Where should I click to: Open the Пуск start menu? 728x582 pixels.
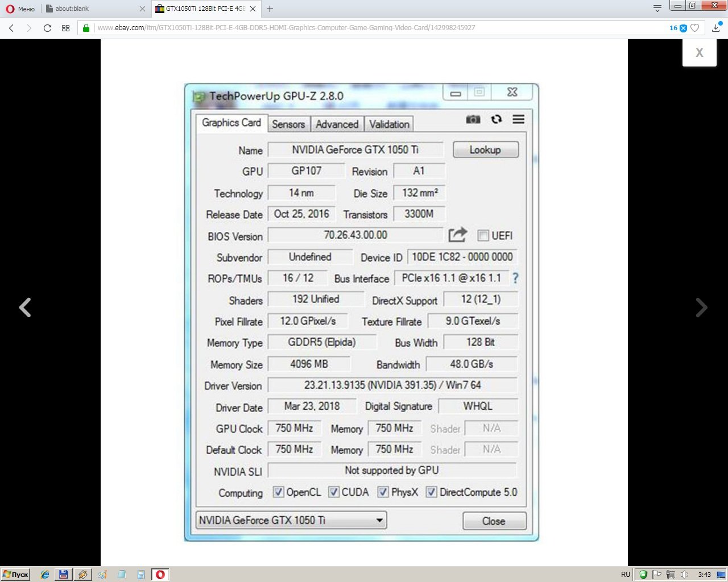point(15,575)
